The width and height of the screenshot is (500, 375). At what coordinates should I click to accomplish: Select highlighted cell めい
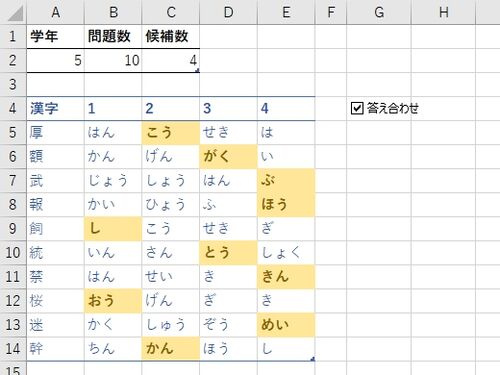tap(286, 325)
